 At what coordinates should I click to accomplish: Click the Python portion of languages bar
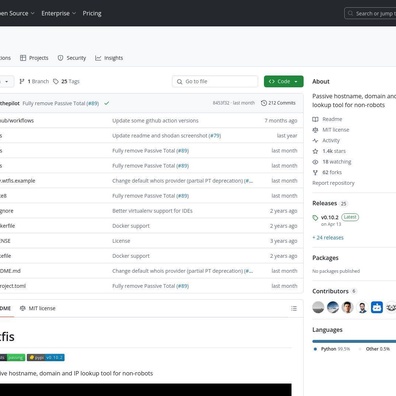tap(354, 341)
